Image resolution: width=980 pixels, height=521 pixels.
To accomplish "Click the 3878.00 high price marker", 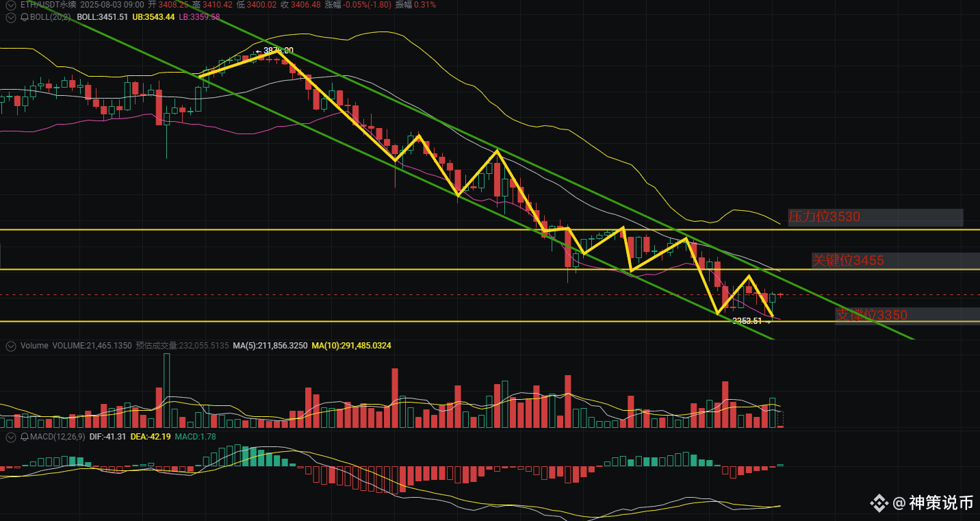I will point(278,51).
